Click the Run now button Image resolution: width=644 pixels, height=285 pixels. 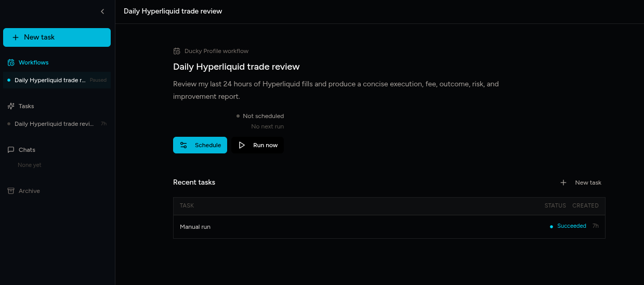(258, 145)
